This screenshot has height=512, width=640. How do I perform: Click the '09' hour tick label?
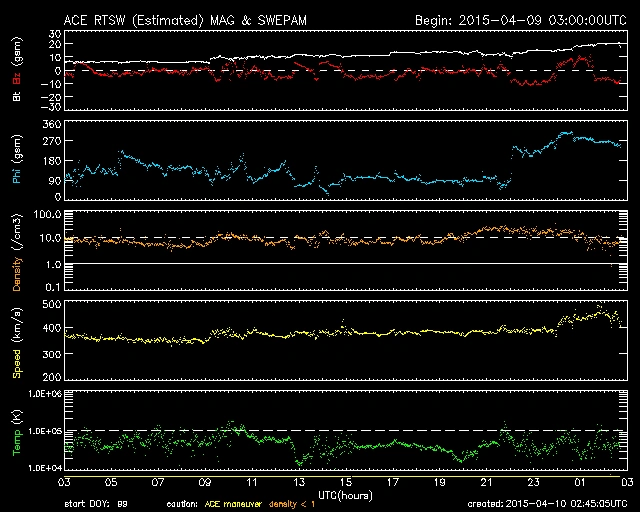pos(205,483)
